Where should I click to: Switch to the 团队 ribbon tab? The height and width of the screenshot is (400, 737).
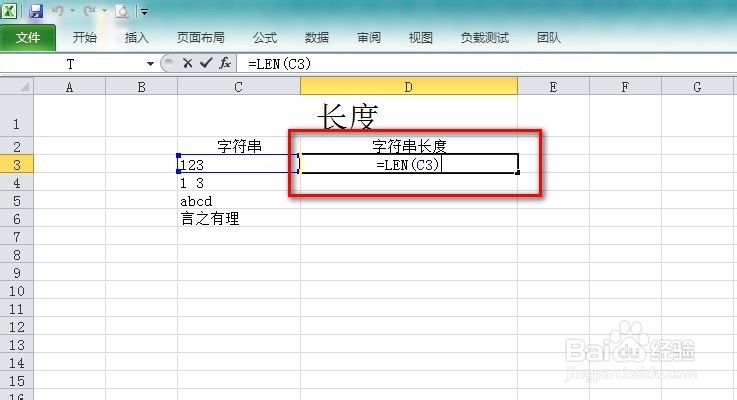(549, 38)
